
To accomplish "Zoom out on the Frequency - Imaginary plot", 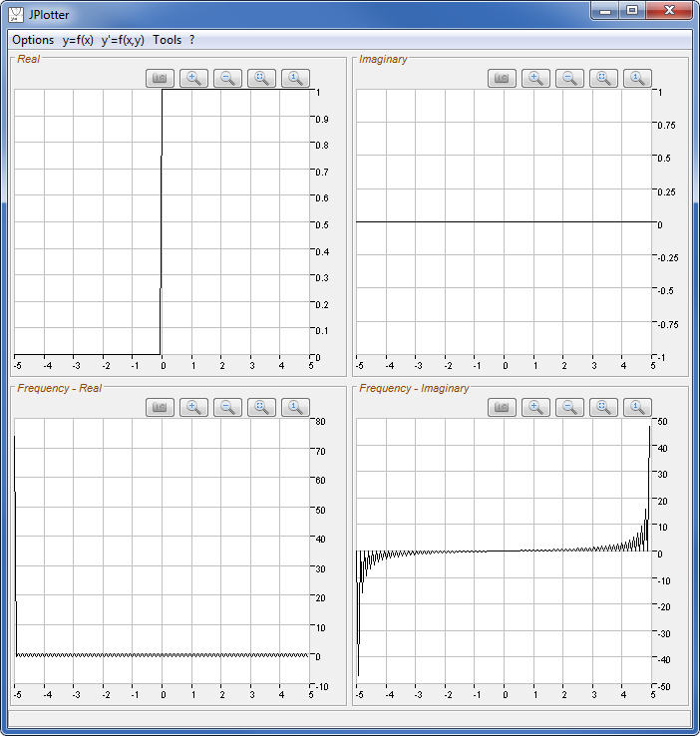I will [x=570, y=406].
